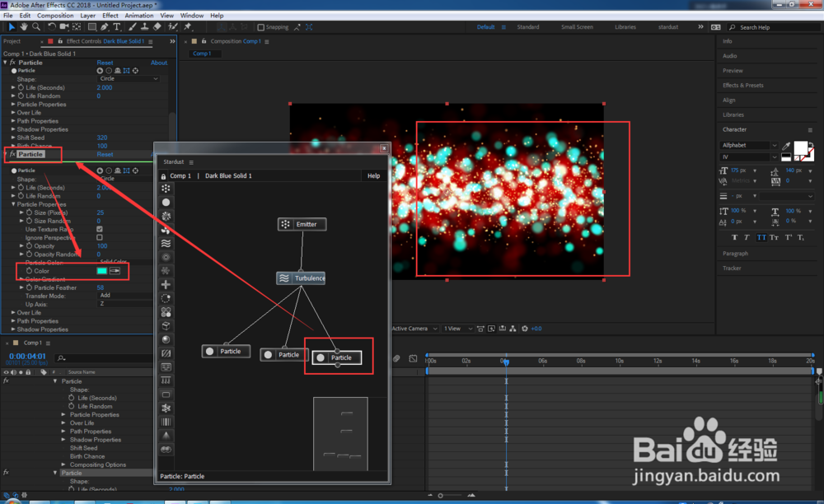Open About link for Particle effect
This screenshot has width=824, height=504.
(x=159, y=63)
